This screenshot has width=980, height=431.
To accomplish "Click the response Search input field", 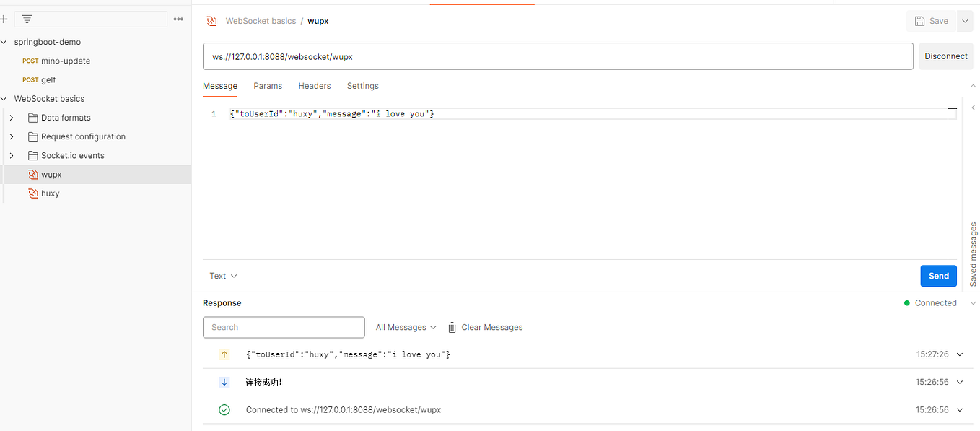I will pos(284,327).
